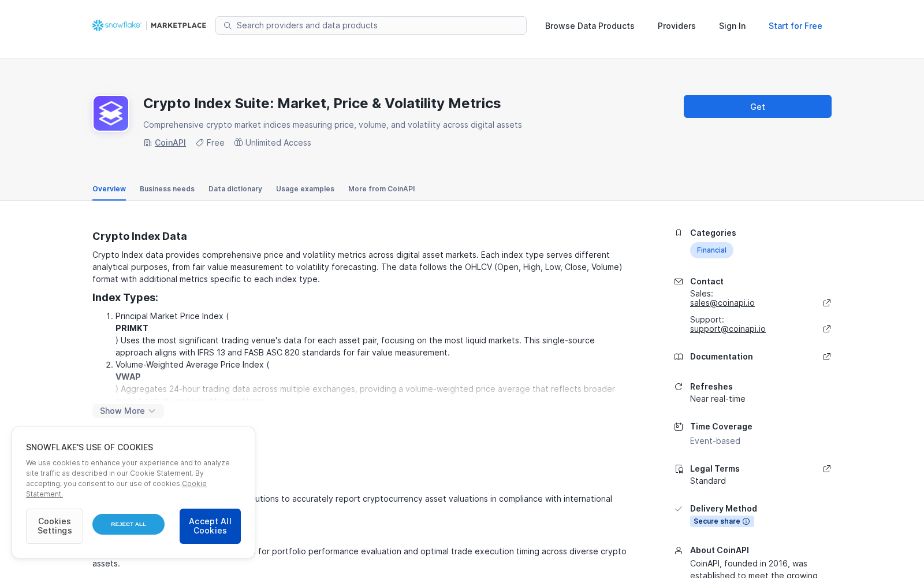Click the Secure share info icon
The width and height of the screenshot is (924, 578).
click(x=746, y=521)
